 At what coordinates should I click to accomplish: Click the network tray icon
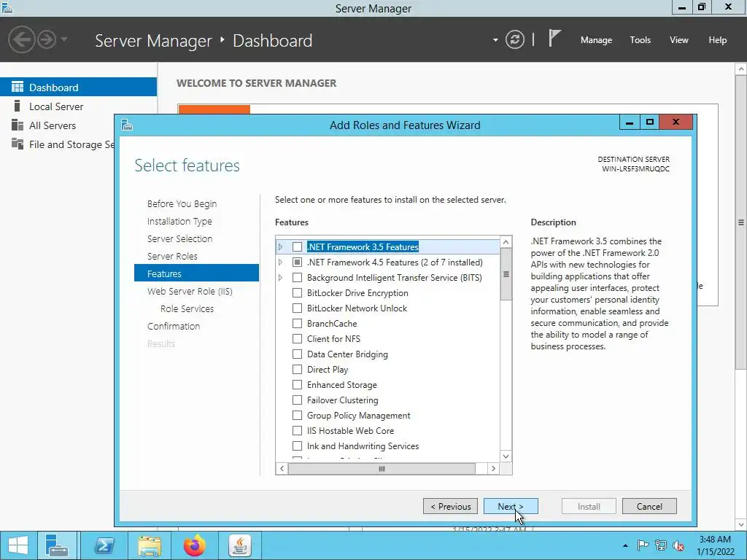pos(661,545)
